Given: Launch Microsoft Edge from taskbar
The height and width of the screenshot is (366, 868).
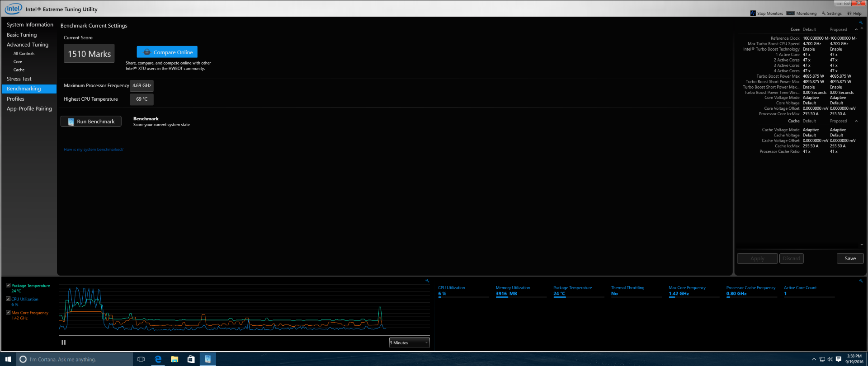Looking at the screenshot, I should [158, 359].
